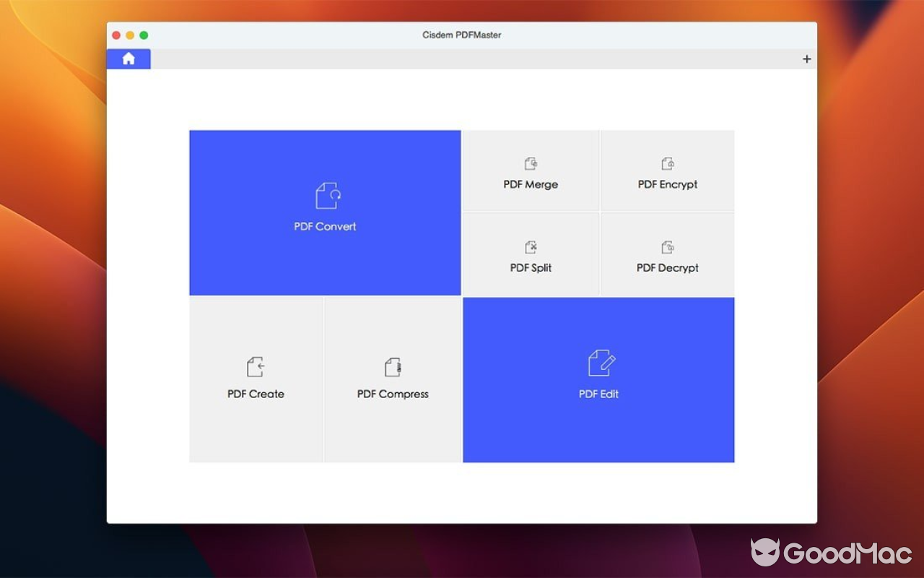Start the PDF Create tool

(x=256, y=379)
